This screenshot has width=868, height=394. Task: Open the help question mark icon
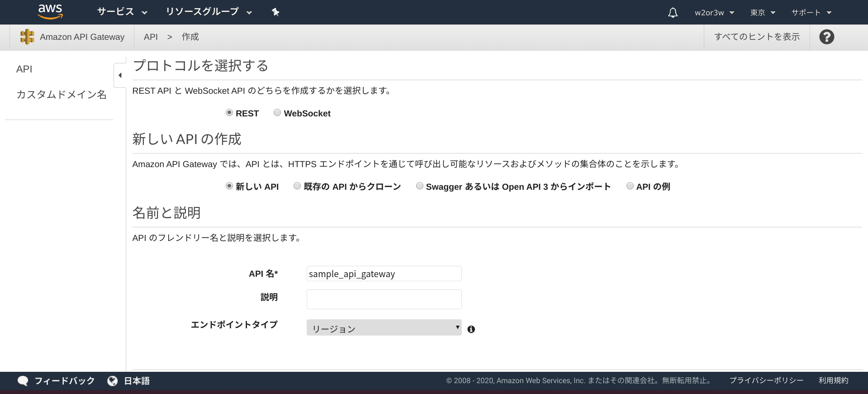coord(826,37)
